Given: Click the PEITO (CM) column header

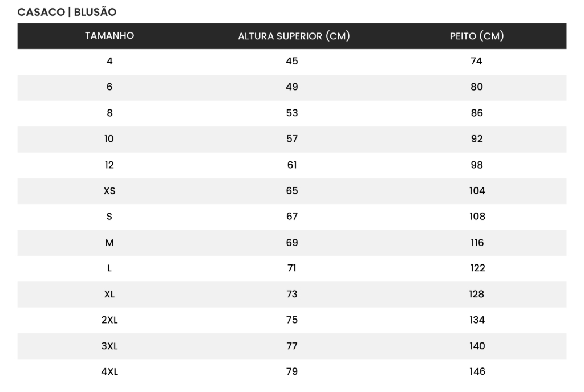Looking at the screenshot, I should click(x=477, y=36).
